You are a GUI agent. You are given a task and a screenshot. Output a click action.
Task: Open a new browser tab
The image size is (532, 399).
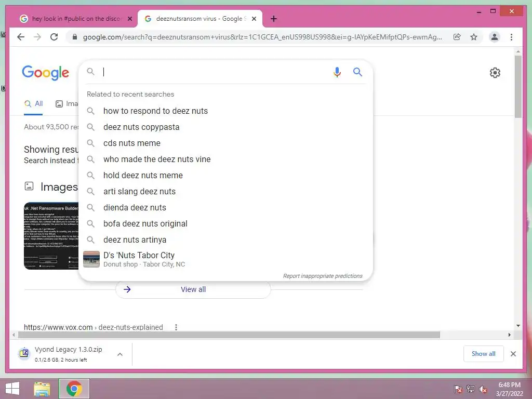tap(274, 19)
